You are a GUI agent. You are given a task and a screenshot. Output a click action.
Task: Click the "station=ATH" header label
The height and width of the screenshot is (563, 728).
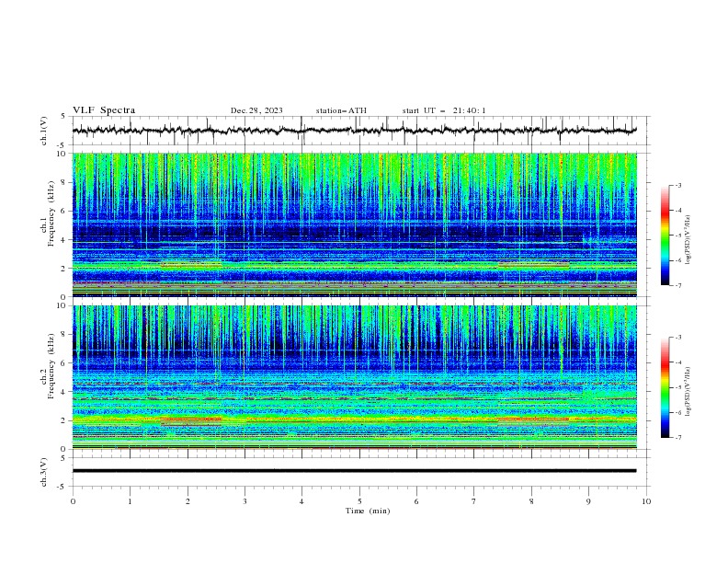[341, 110]
